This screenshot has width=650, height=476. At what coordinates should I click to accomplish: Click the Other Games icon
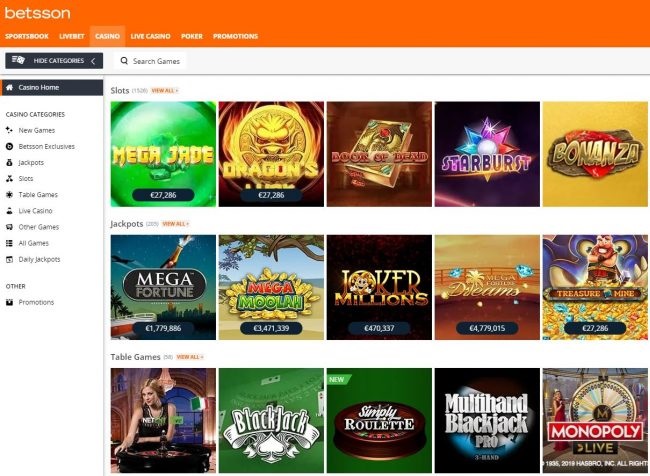9,227
